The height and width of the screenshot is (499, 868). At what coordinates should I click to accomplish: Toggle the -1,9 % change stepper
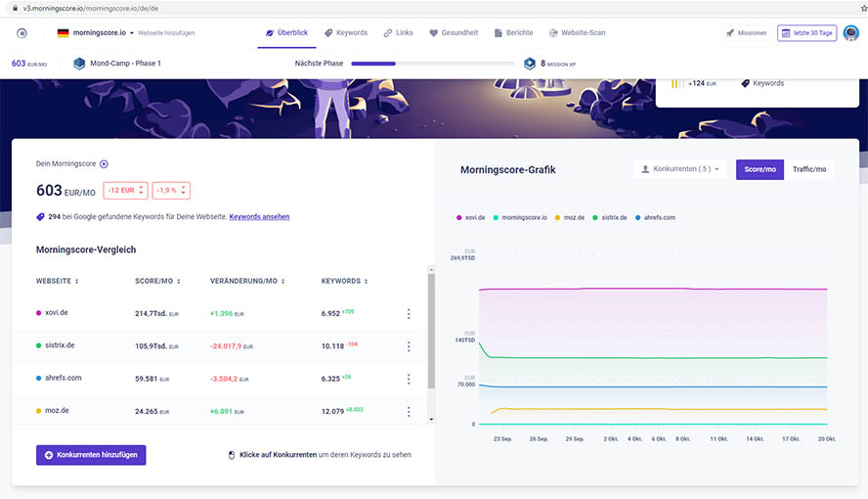[171, 191]
